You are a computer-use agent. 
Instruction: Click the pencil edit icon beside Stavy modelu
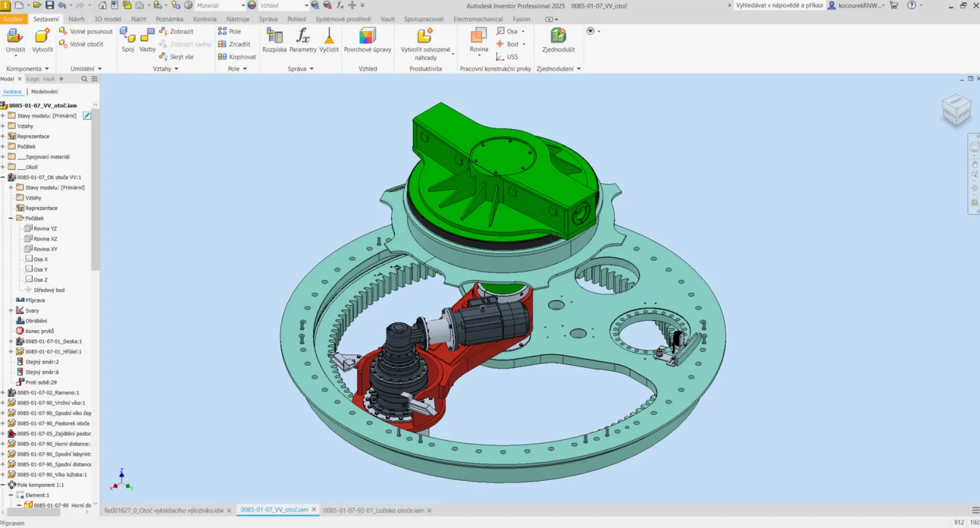click(87, 116)
